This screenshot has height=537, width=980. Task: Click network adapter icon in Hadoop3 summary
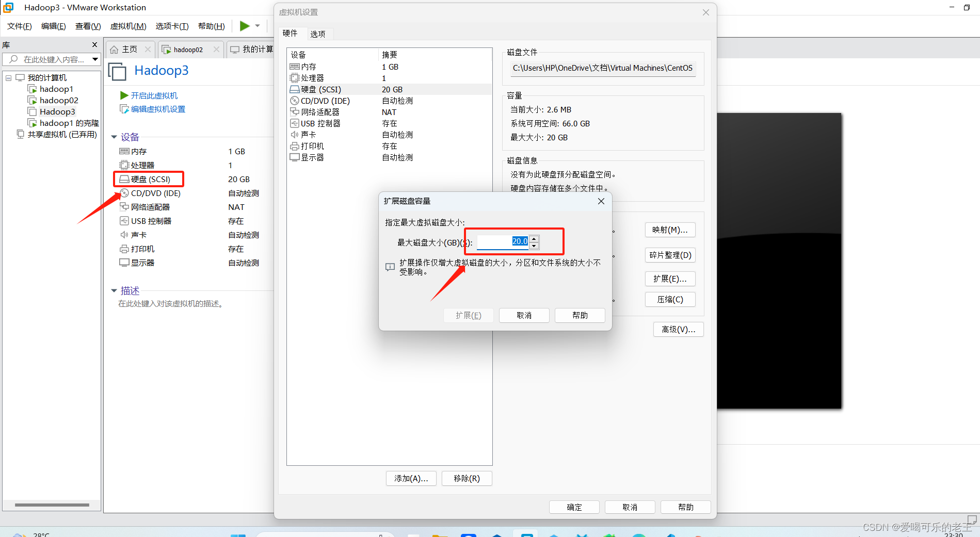[x=124, y=207]
